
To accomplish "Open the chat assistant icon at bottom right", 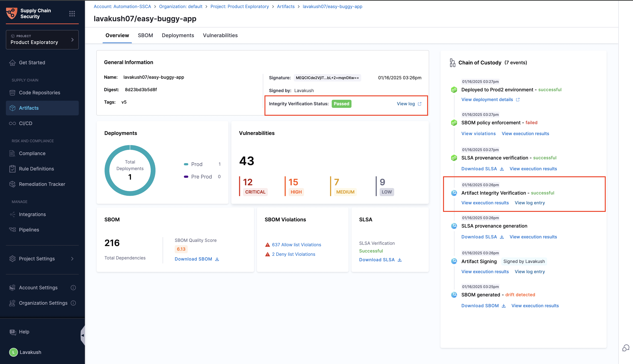I will 625,348.
